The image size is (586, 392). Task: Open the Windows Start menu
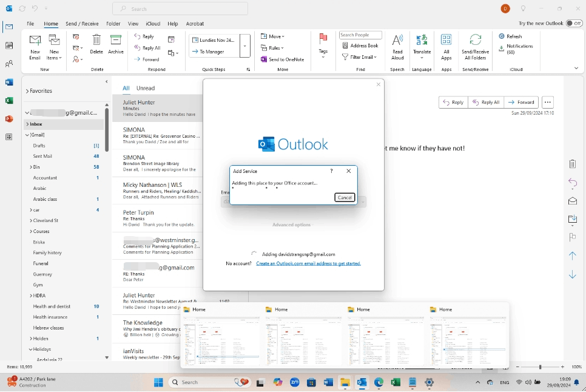pyautogui.click(x=159, y=382)
